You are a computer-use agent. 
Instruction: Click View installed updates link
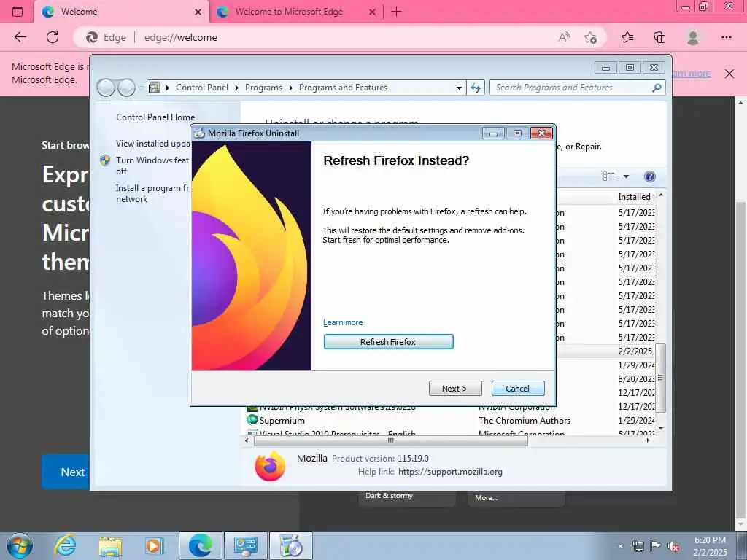coord(152,144)
